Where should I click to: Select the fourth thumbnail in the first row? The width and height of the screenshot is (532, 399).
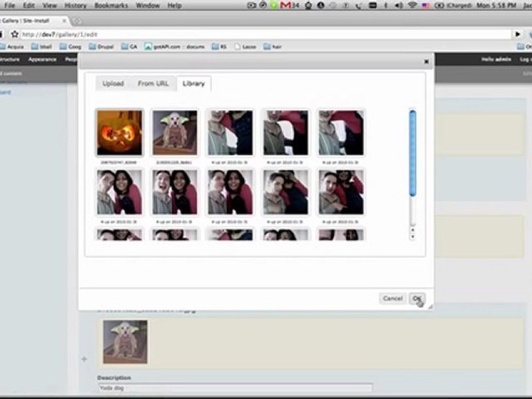pyautogui.click(x=286, y=132)
